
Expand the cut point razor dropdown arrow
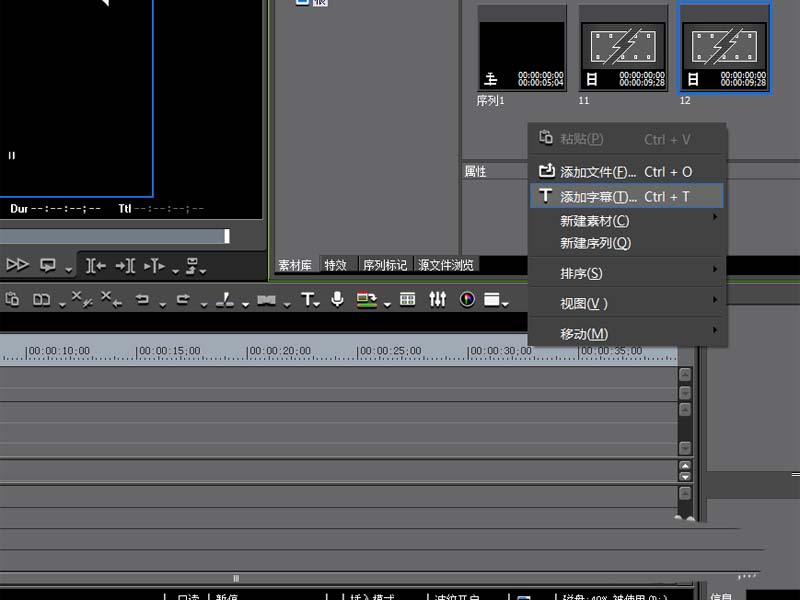click(245, 305)
